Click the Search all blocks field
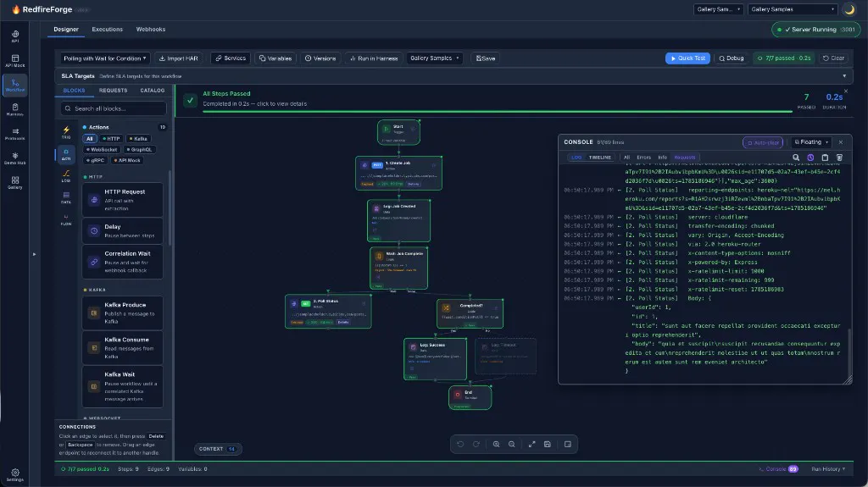868x487 pixels. [x=114, y=108]
